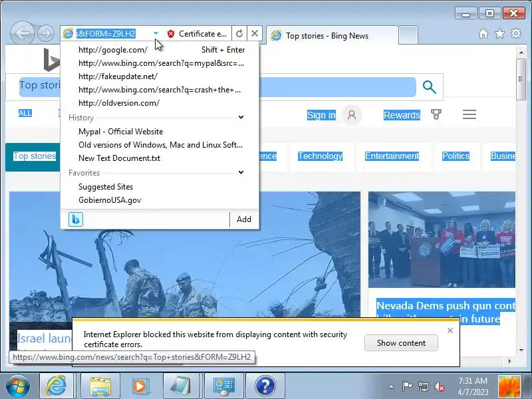Image resolution: width=532 pixels, height=399 pixels.
Task: Show hidden tray icons arrow
Action: tap(391, 386)
